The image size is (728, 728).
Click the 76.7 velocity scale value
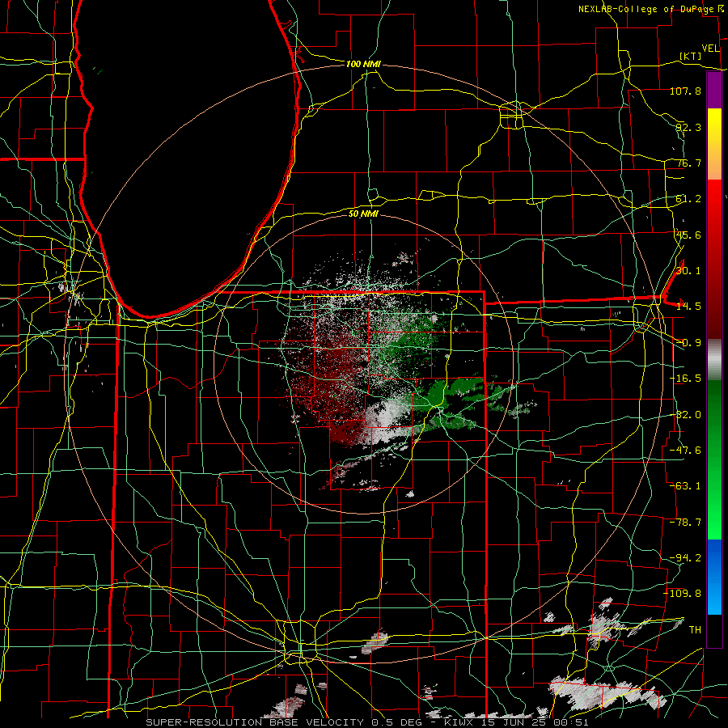click(688, 163)
